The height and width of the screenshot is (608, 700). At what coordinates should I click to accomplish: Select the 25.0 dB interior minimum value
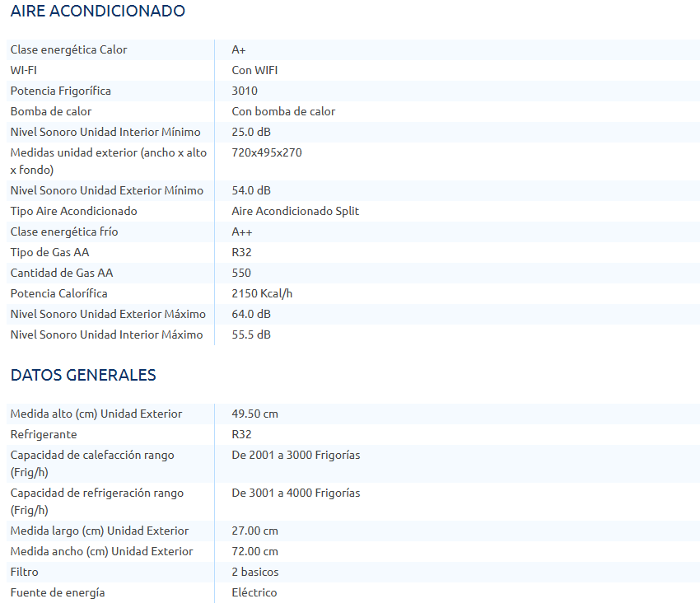[x=251, y=132]
